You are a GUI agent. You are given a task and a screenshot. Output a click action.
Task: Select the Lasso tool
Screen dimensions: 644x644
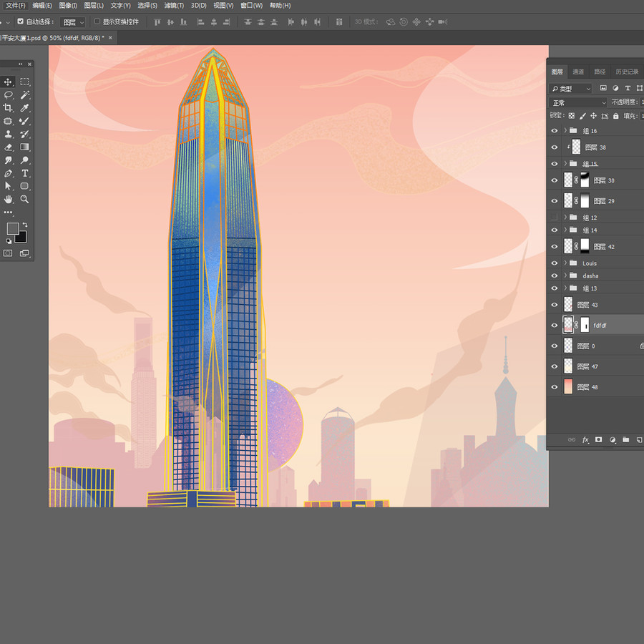tap(8, 95)
